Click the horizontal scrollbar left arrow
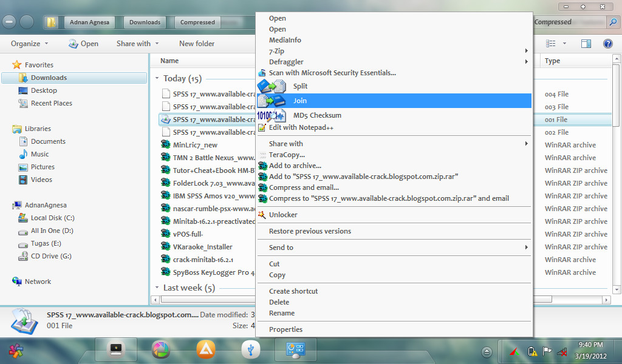The image size is (622, 364). pos(155,300)
